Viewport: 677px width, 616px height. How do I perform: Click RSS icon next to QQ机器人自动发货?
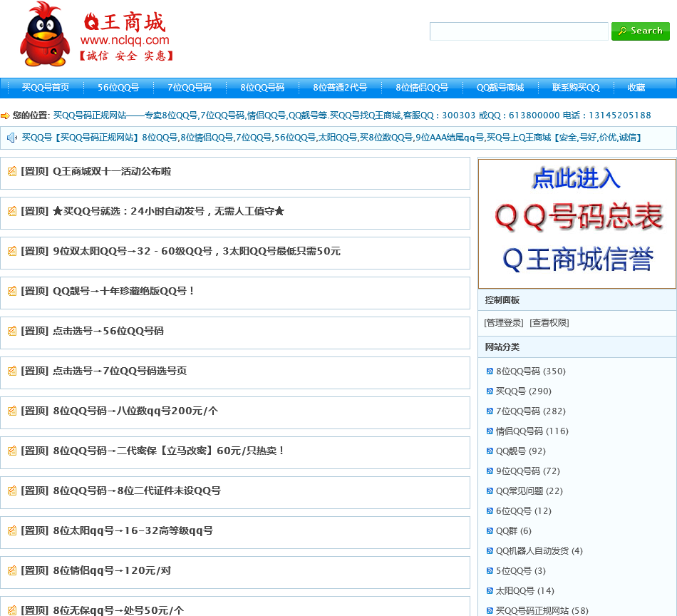[490, 551]
